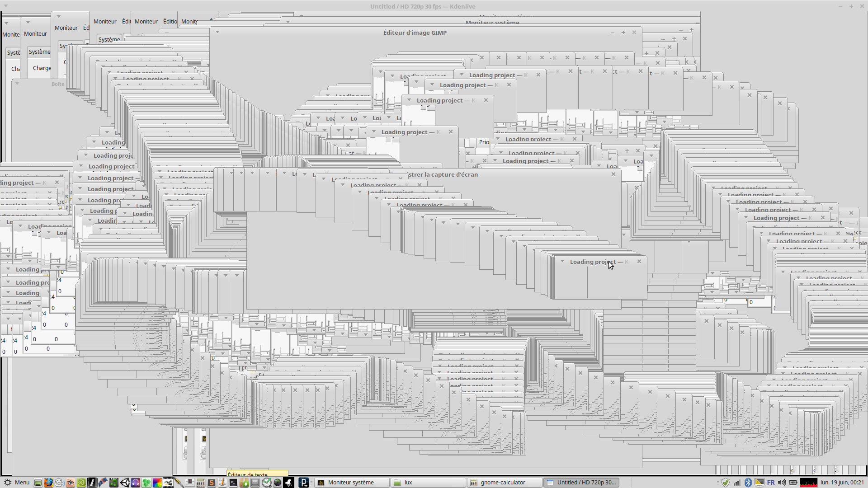Open the Bluetooth tray icon

(x=748, y=483)
